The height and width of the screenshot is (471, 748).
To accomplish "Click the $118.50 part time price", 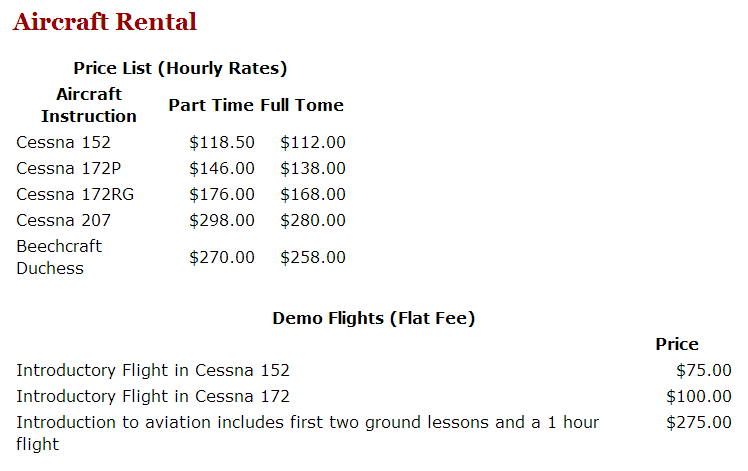I will pyautogui.click(x=222, y=142).
